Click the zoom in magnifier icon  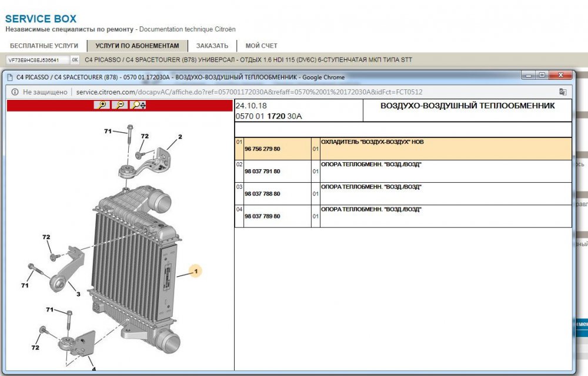click(x=101, y=105)
